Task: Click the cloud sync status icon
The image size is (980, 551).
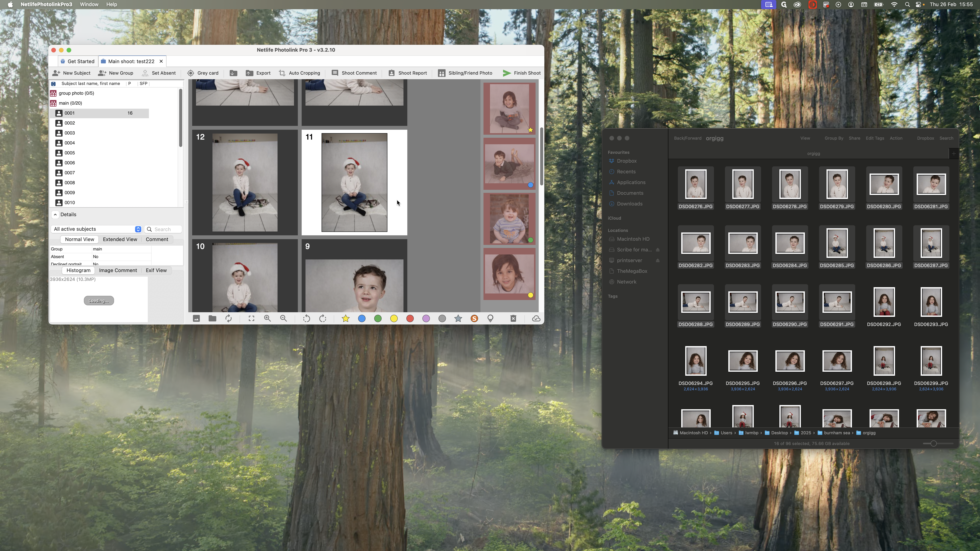Action: tap(536, 319)
